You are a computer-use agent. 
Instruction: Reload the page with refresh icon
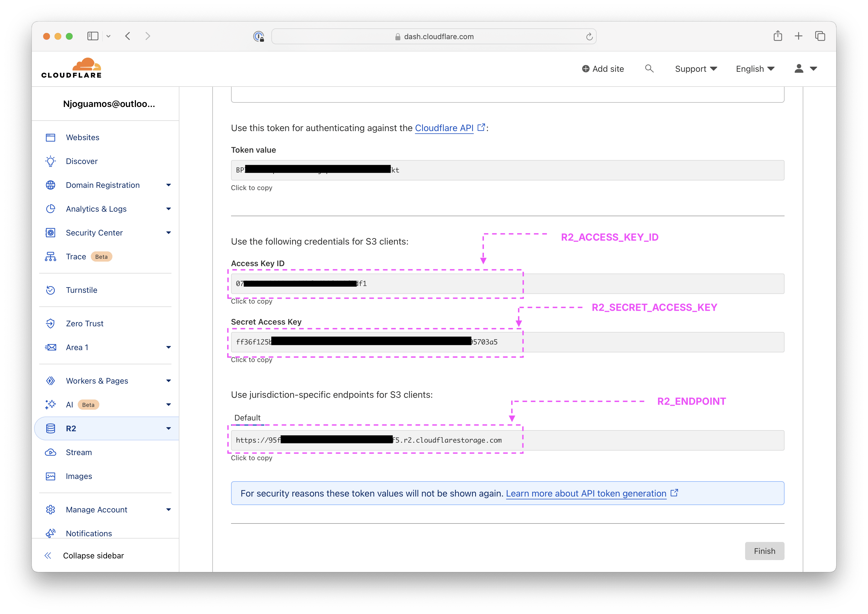589,37
